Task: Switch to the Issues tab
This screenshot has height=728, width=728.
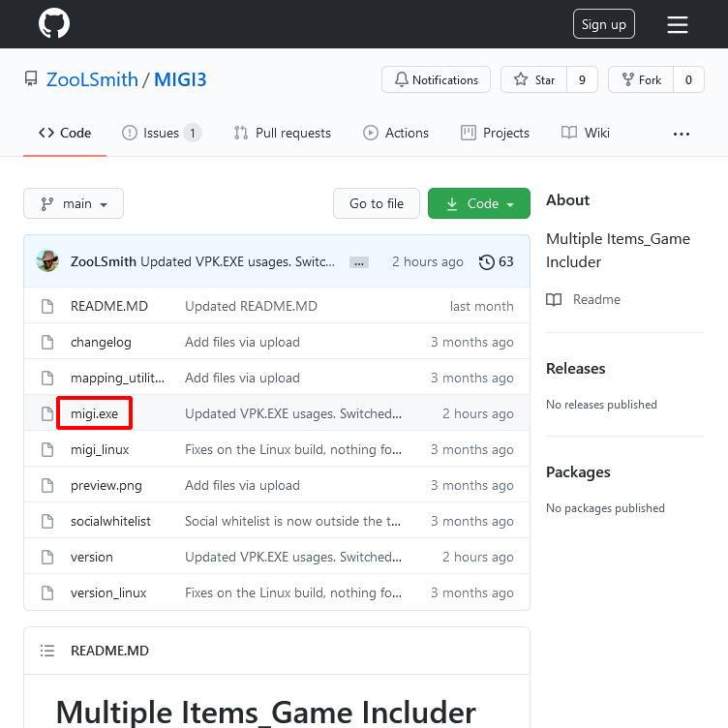Action: click(161, 133)
